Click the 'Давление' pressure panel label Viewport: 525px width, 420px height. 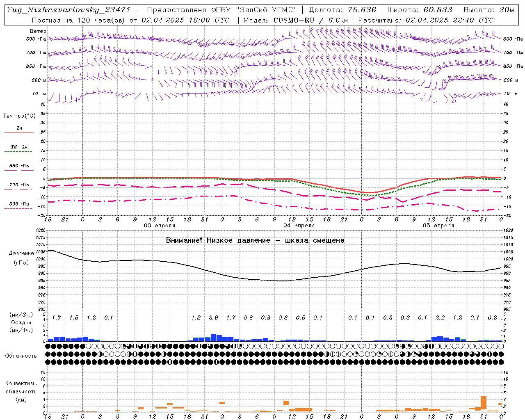tap(21, 253)
